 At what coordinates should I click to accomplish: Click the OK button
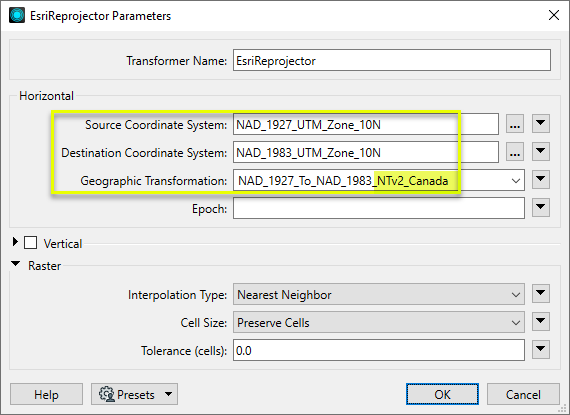(442, 394)
